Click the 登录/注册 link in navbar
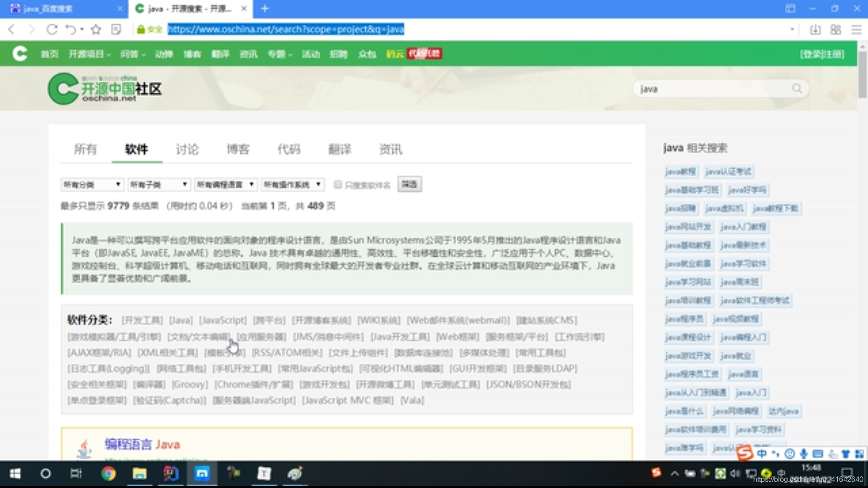 pyautogui.click(x=822, y=54)
